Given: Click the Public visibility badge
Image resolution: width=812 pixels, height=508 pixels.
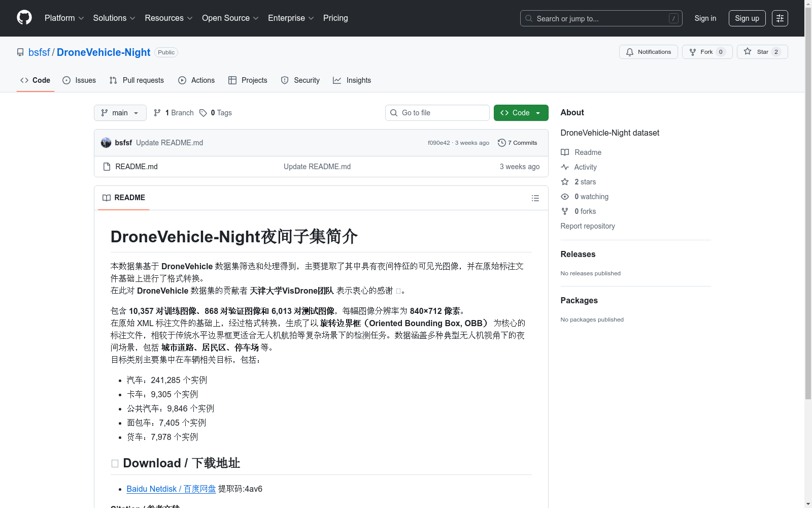Looking at the screenshot, I should (x=166, y=52).
